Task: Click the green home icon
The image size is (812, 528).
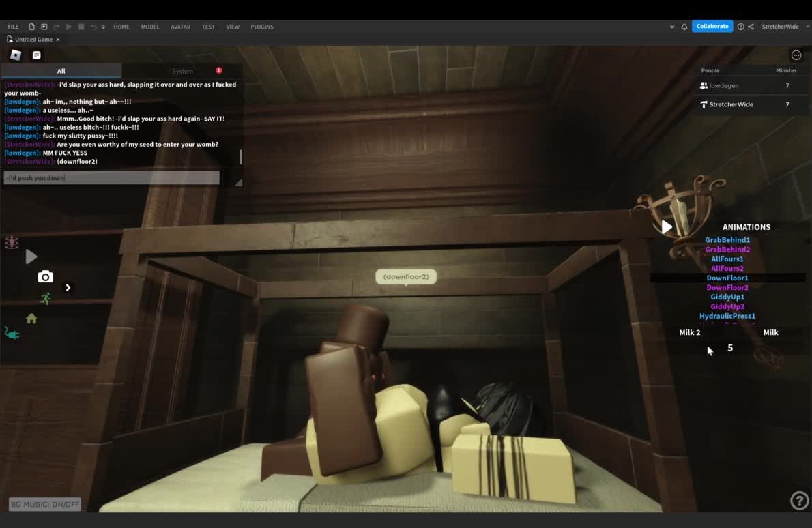Action: [x=31, y=319]
